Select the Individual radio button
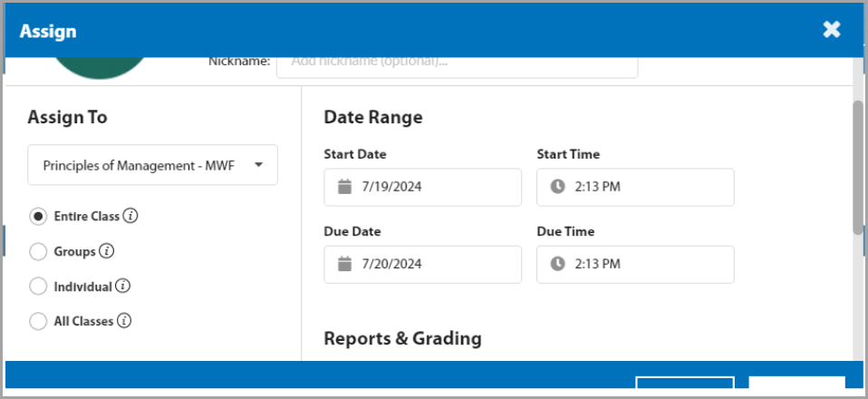This screenshot has width=868, height=399. pyautogui.click(x=38, y=287)
